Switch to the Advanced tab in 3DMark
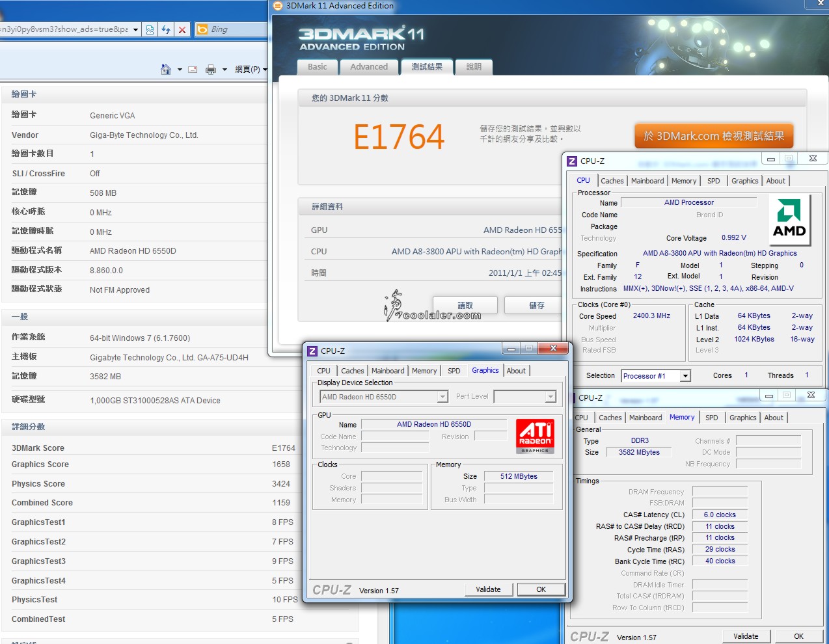Image resolution: width=829 pixels, height=644 pixels. pyautogui.click(x=368, y=67)
